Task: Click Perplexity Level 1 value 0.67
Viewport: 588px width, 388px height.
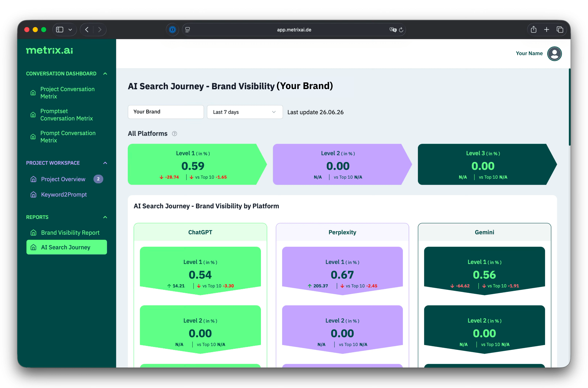Action: [342, 275]
